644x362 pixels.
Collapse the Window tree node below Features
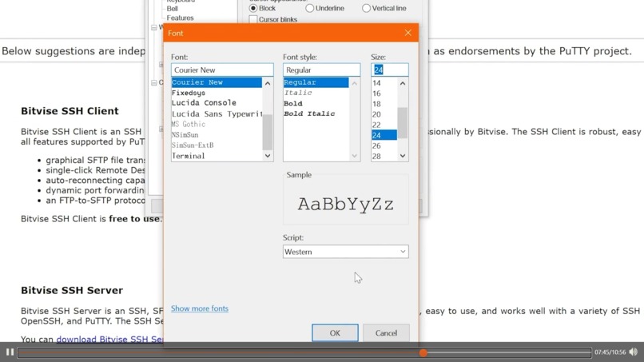point(153,27)
